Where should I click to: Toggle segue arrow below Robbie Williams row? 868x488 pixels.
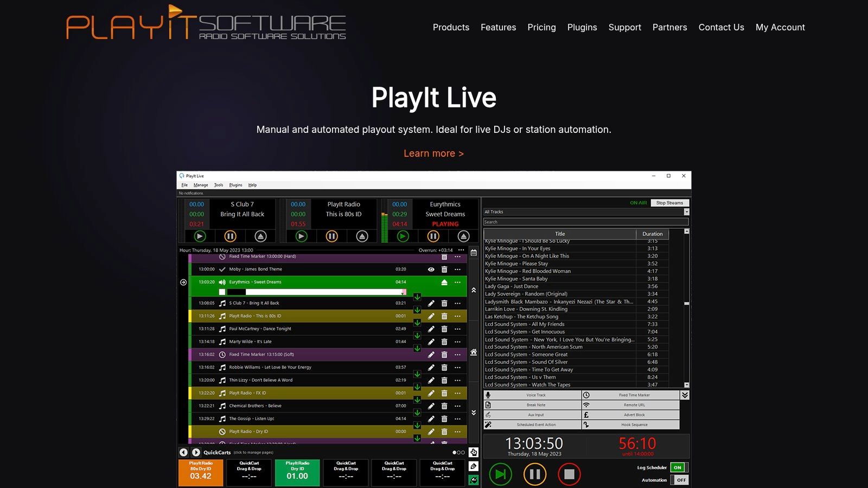pos(417,374)
